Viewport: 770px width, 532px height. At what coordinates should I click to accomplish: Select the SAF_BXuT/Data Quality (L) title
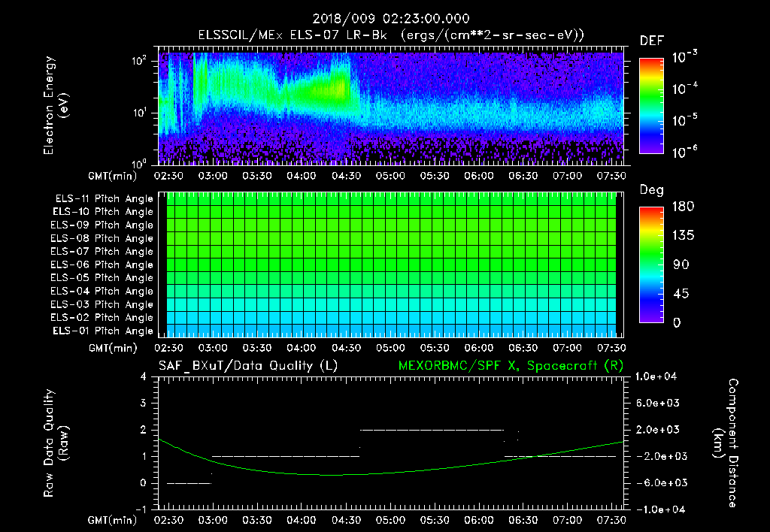pos(248,366)
